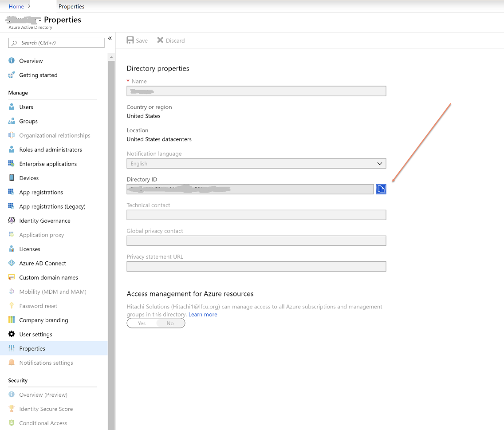Set access management toggle to Yes
The image size is (504, 430).
coord(142,323)
